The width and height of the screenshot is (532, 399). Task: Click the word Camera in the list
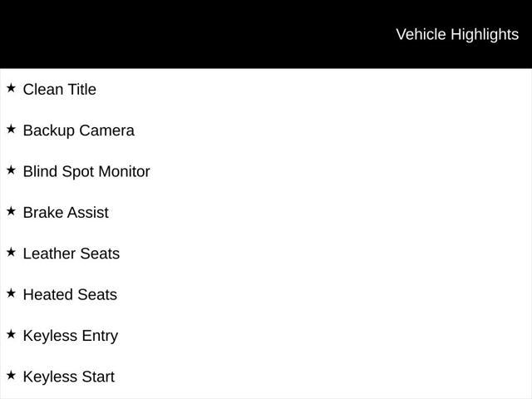107,131
